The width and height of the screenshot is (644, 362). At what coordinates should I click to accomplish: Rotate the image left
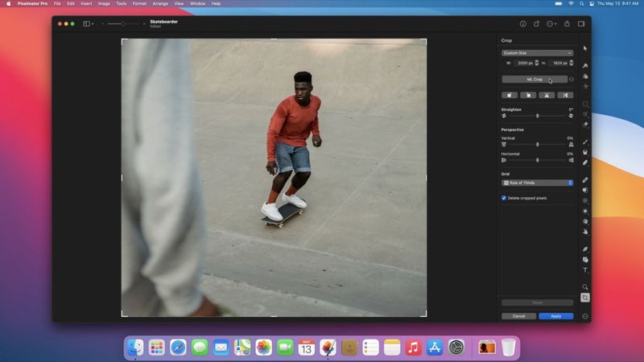[510, 95]
